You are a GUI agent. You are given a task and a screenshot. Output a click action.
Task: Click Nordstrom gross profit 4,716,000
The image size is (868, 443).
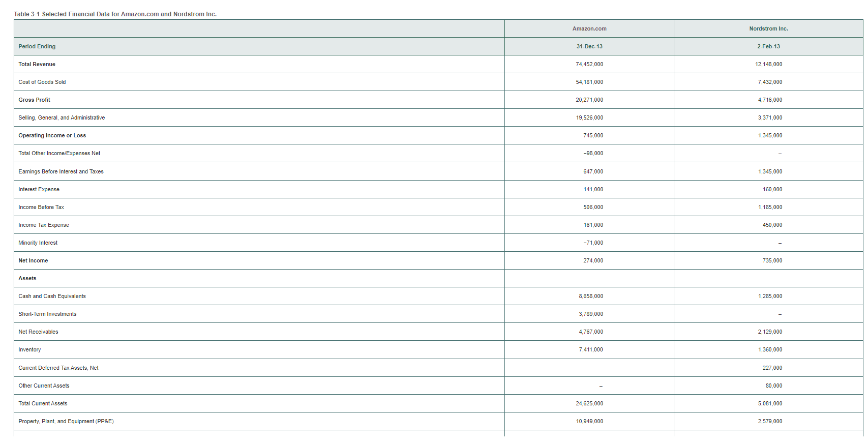pos(770,100)
